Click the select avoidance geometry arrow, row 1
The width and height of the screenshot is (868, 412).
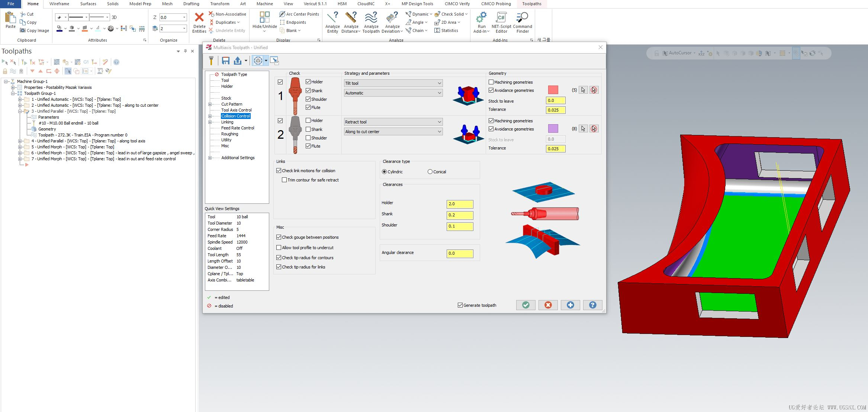tap(583, 90)
